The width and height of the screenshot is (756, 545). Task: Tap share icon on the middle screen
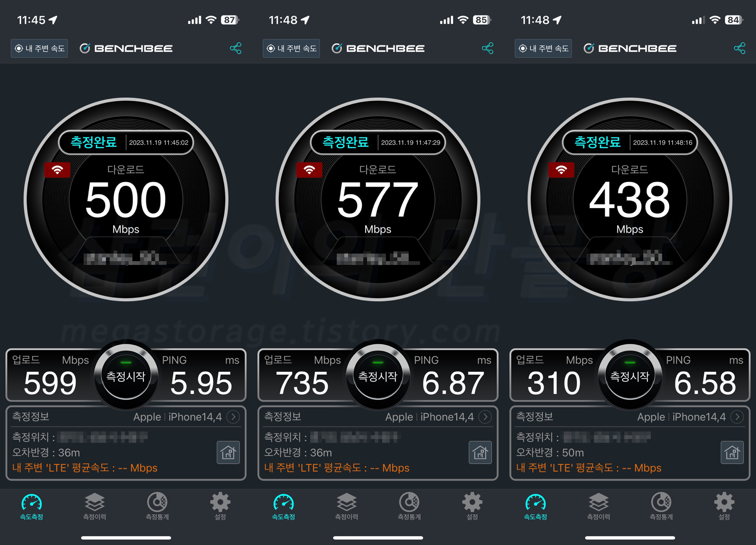tap(487, 48)
